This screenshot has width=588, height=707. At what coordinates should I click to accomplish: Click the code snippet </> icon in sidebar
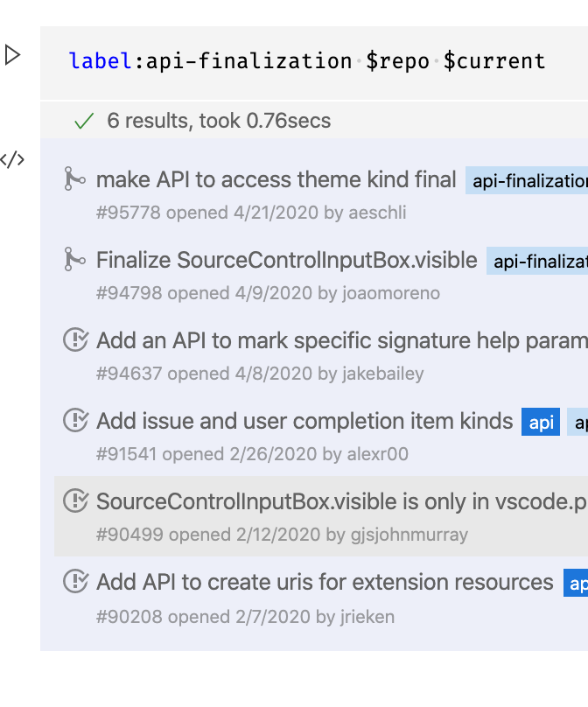pyautogui.click(x=11, y=159)
